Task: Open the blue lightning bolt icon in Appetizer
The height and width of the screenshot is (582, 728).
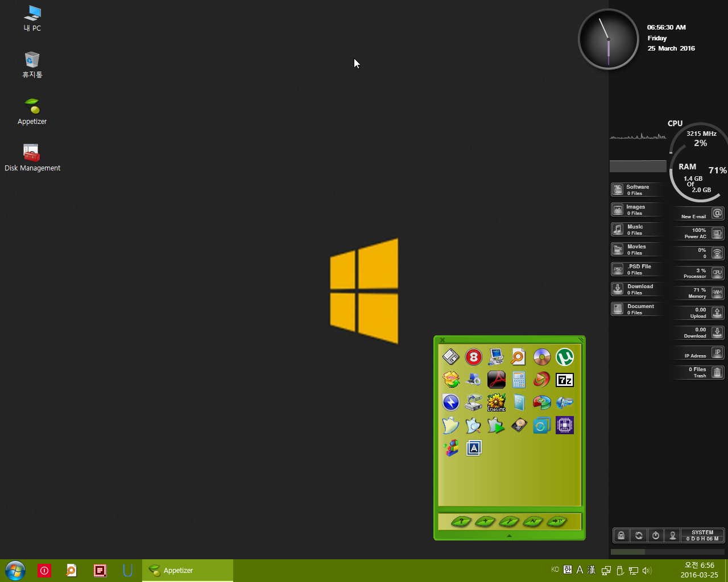Action: (451, 402)
